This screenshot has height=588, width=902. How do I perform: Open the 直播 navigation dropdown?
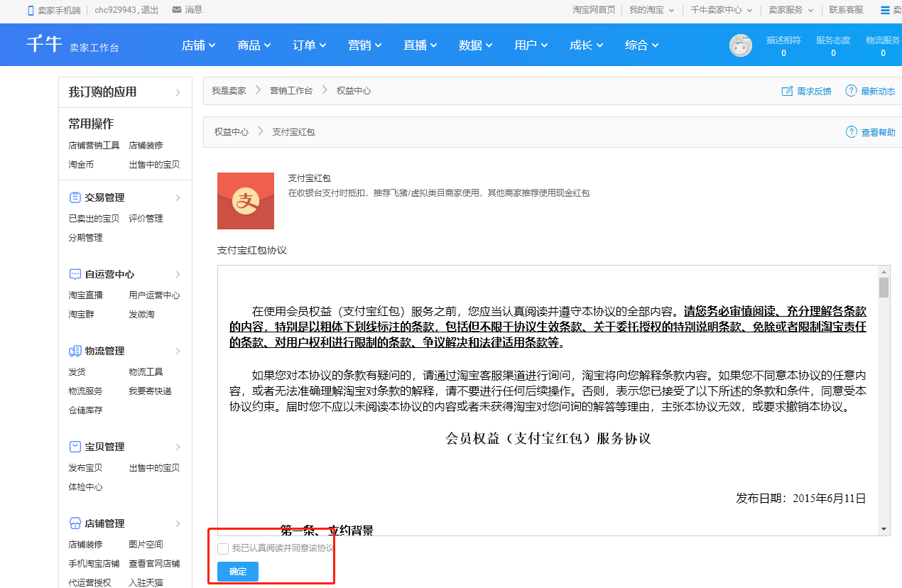[x=420, y=45]
